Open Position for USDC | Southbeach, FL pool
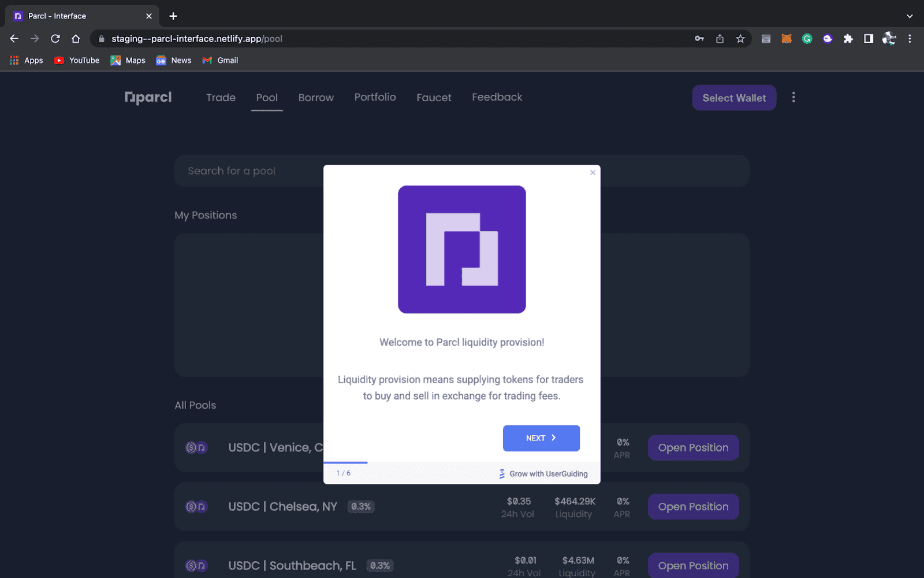Image resolution: width=924 pixels, height=578 pixels. 693,565
